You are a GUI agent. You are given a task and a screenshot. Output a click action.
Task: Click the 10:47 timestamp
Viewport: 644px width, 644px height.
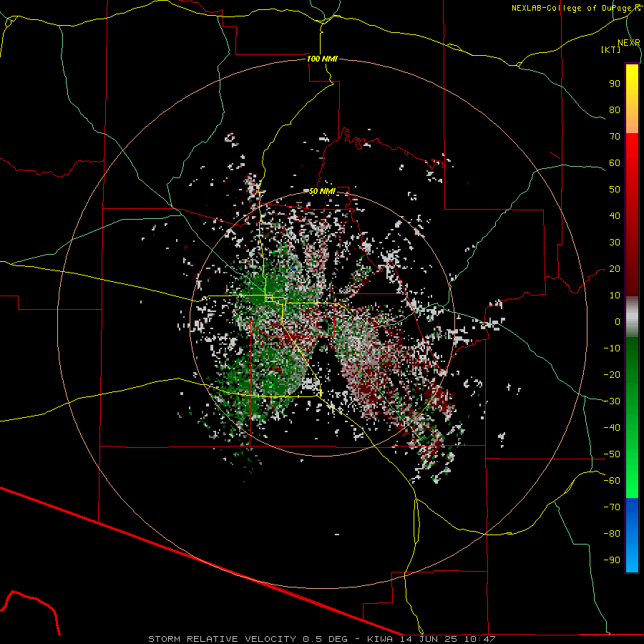(x=479, y=639)
